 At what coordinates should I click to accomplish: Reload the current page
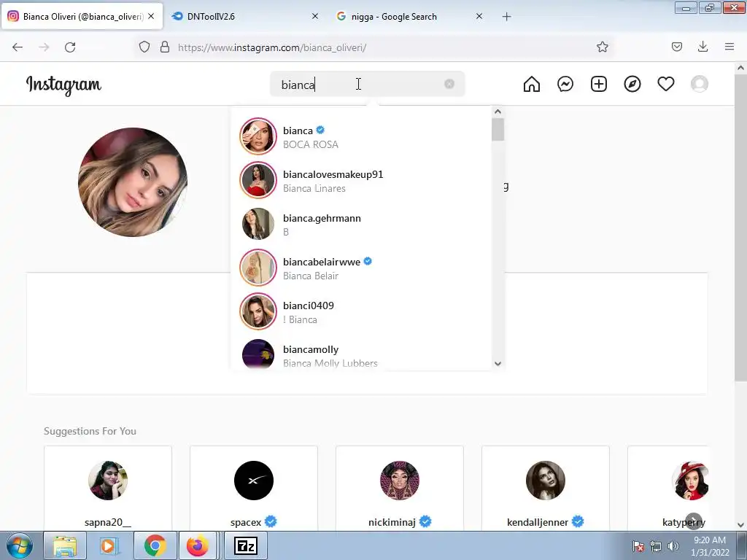point(70,47)
